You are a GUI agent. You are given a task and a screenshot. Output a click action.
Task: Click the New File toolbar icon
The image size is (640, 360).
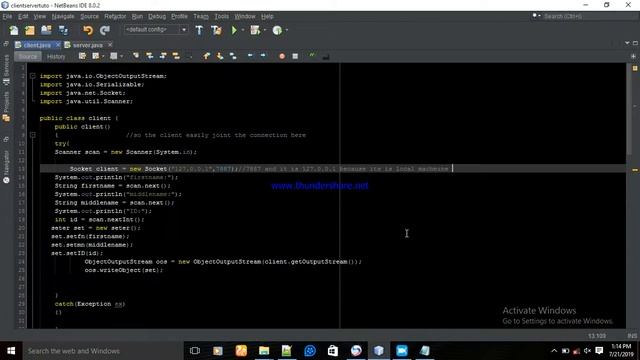click(x=14, y=30)
